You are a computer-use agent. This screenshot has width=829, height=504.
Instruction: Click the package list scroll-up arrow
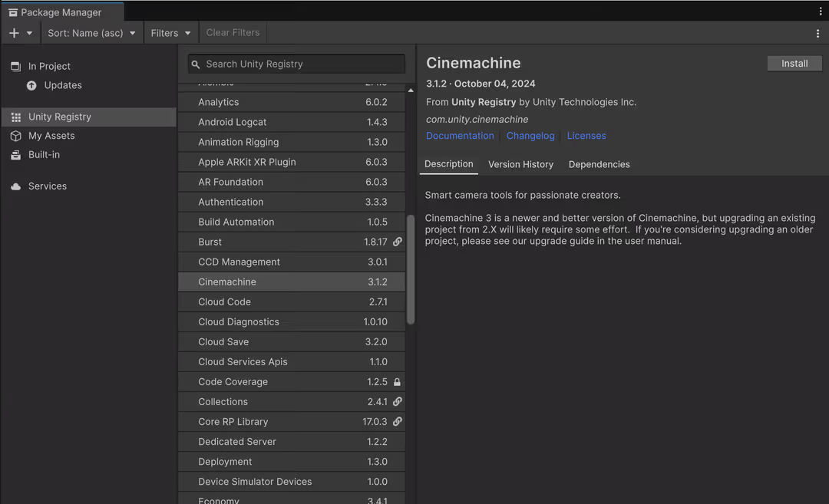coord(410,91)
